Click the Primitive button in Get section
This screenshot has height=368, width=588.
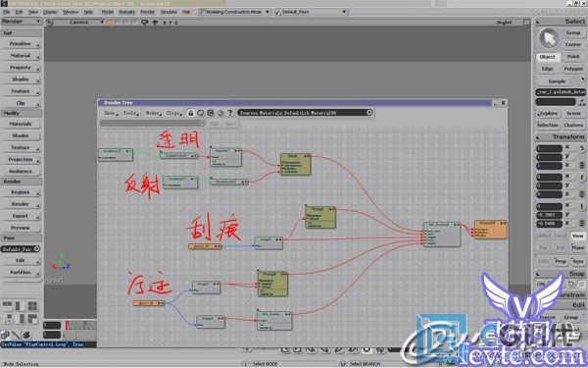tap(21, 44)
